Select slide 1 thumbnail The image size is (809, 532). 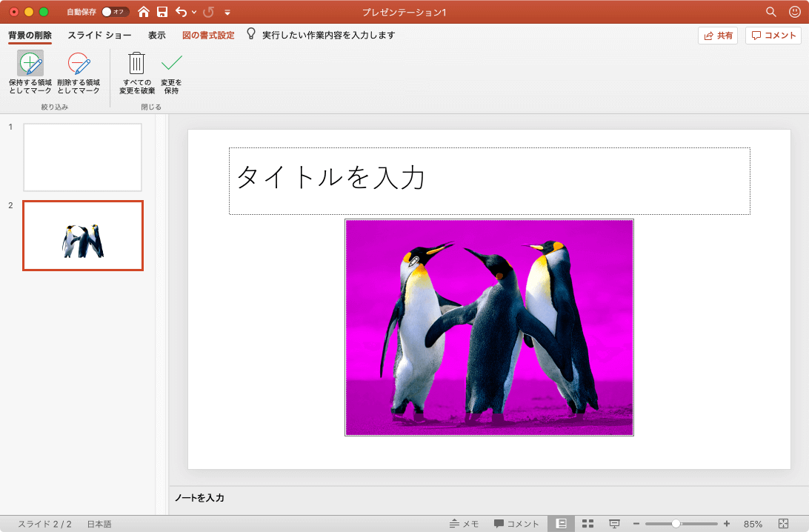pyautogui.click(x=82, y=157)
